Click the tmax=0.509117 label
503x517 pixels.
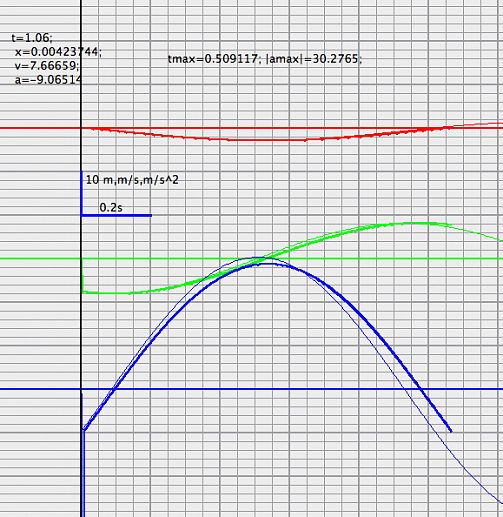click(x=213, y=59)
